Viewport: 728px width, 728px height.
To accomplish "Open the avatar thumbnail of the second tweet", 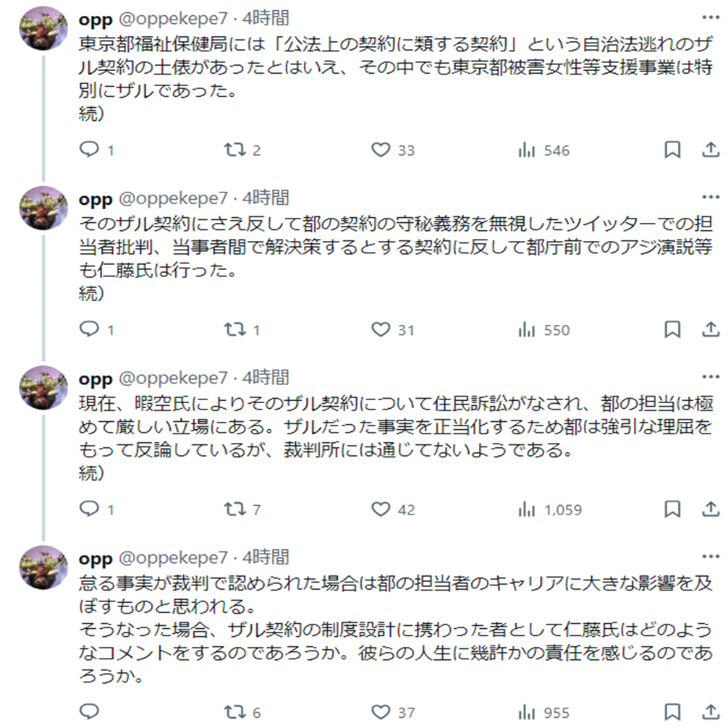I will (43, 208).
